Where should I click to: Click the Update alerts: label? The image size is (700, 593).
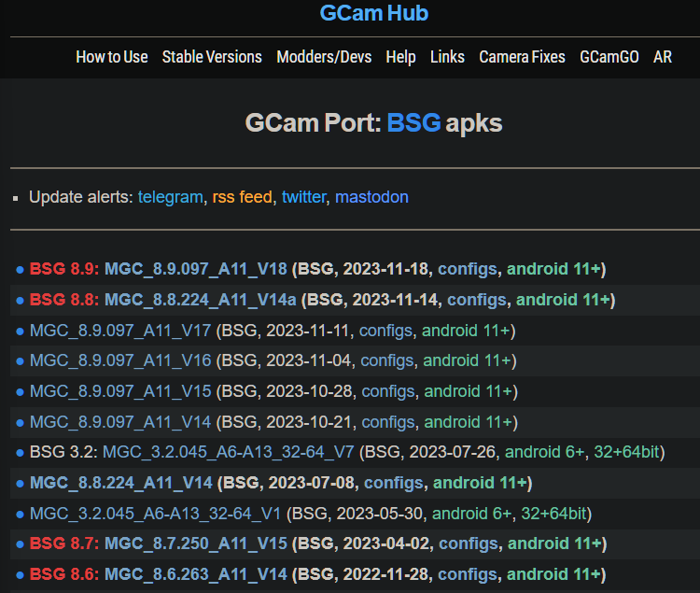coord(81,197)
